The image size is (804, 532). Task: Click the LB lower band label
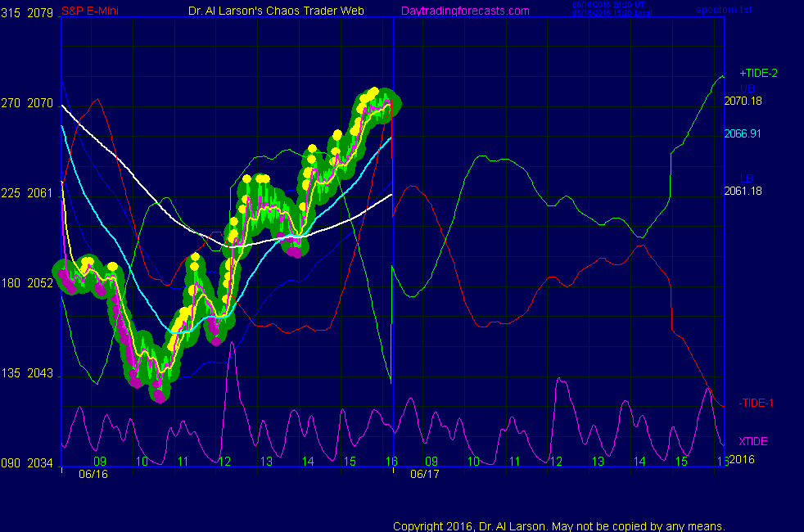pyautogui.click(x=747, y=178)
